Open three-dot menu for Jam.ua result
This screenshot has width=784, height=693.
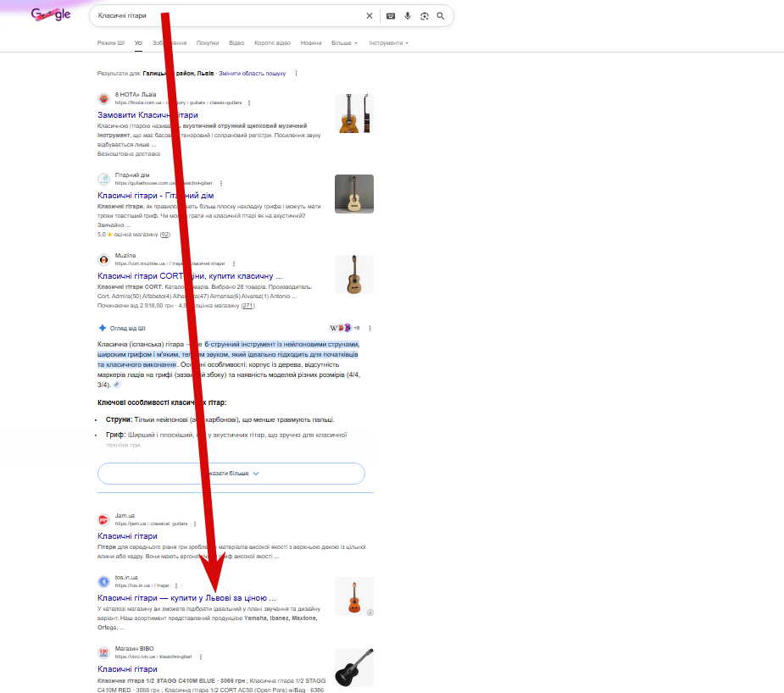click(x=194, y=524)
